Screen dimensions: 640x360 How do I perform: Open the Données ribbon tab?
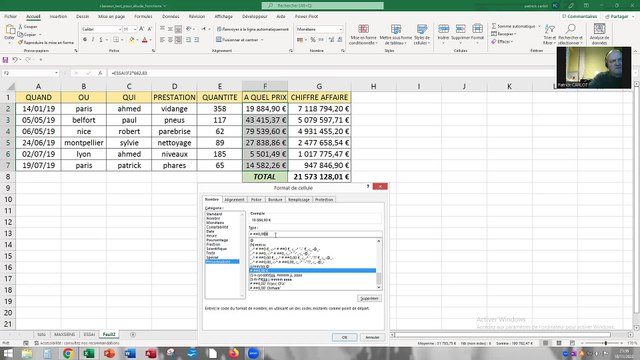point(171,16)
